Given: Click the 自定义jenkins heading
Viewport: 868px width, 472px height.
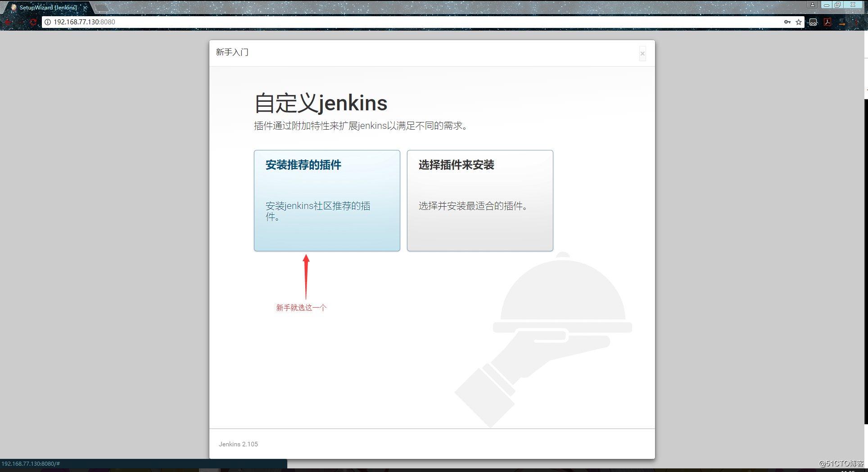Looking at the screenshot, I should (321, 103).
